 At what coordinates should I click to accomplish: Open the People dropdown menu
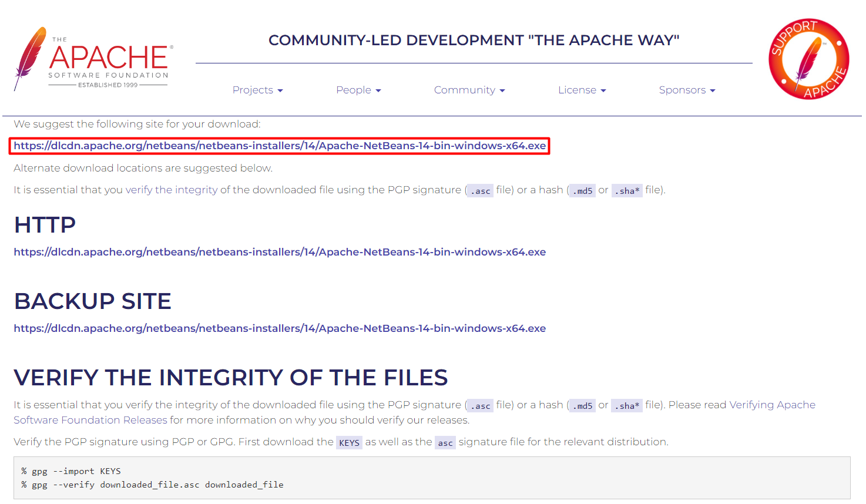click(358, 90)
